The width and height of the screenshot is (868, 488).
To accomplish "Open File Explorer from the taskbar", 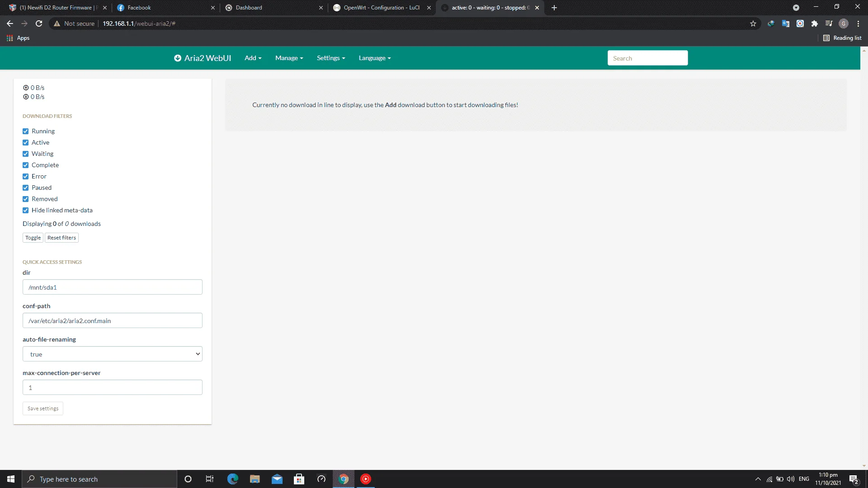I will pyautogui.click(x=255, y=479).
